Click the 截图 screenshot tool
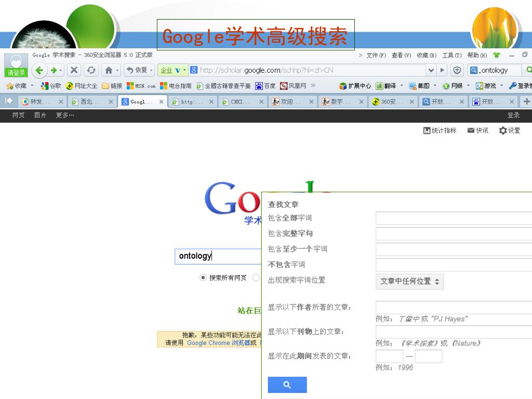This screenshot has height=399, width=532. coord(419,86)
